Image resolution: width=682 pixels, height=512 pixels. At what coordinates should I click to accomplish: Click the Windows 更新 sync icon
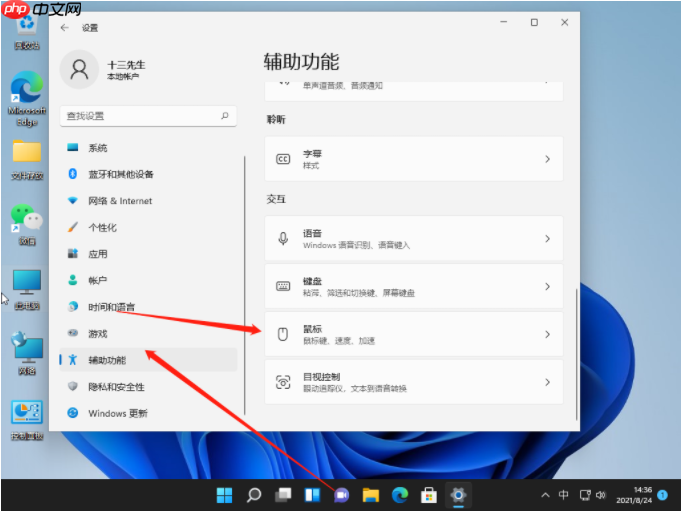(x=73, y=413)
